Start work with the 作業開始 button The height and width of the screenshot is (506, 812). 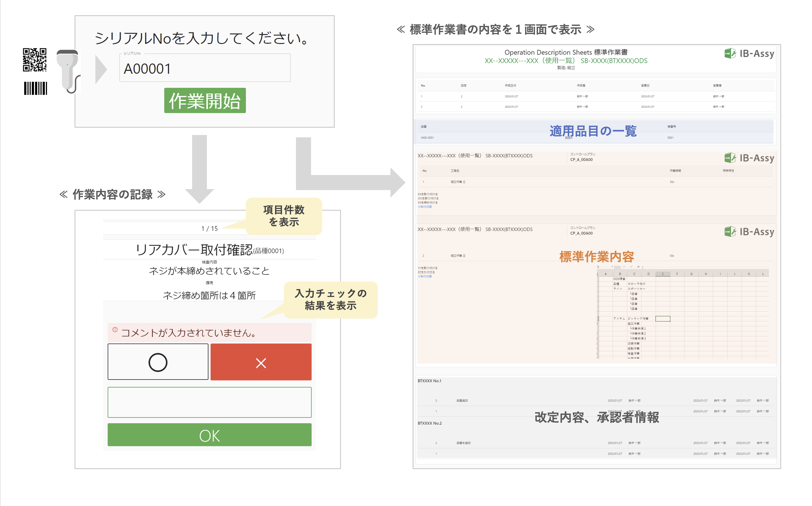[x=205, y=100]
